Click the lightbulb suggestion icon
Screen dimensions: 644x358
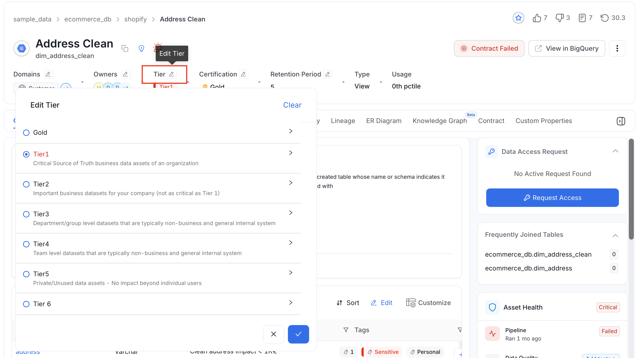(141, 48)
